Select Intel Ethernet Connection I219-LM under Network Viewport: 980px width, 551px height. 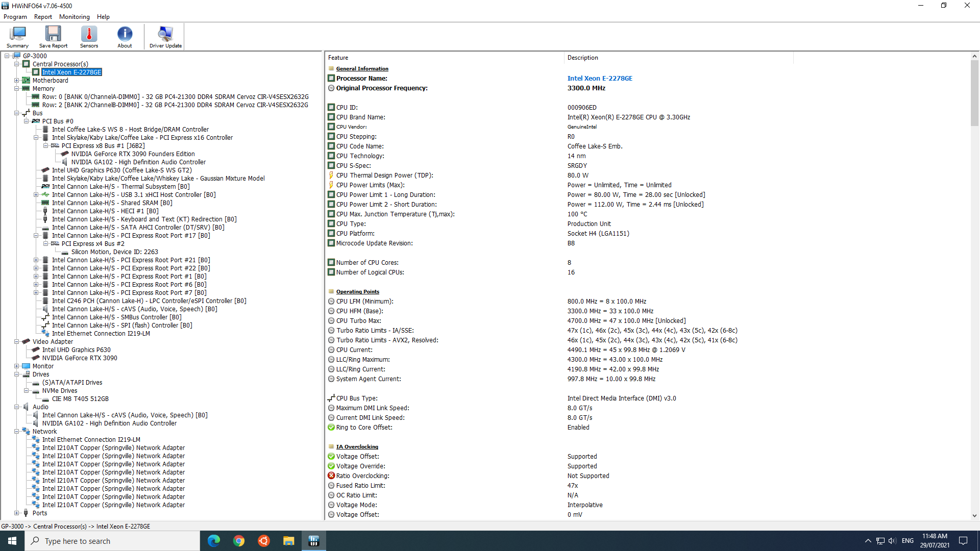tap(91, 439)
